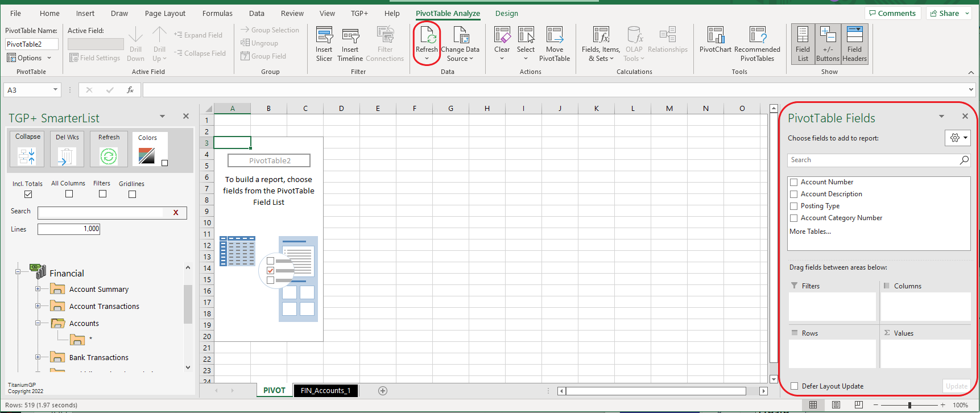Click Move PivotTable icon

coord(555,35)
